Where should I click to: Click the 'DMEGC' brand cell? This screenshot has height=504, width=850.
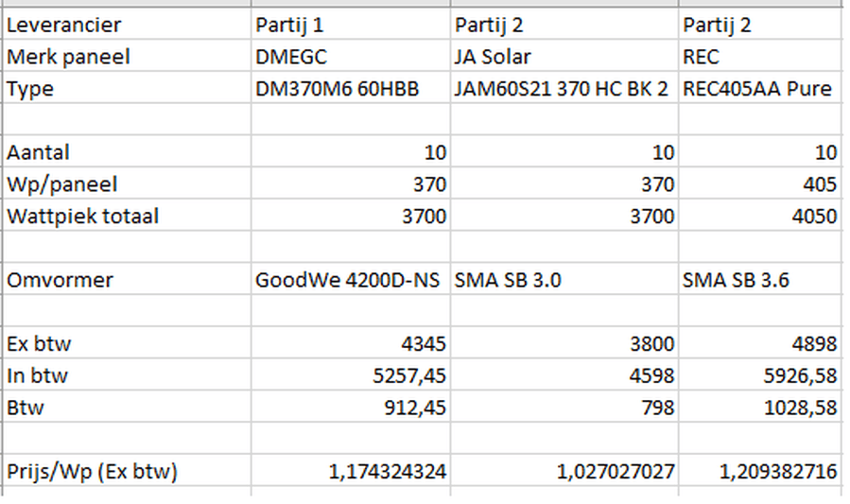tap(351, 57)
